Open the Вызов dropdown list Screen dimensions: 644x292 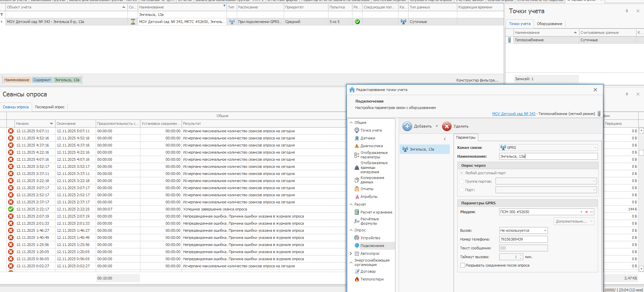click(x=545, y=230)
